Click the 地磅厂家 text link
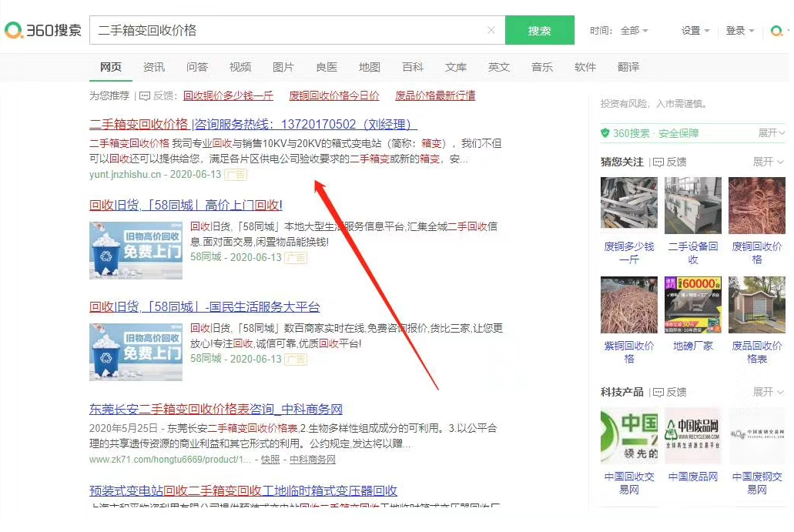Screen dimensions: 794x532 point(693,346)
